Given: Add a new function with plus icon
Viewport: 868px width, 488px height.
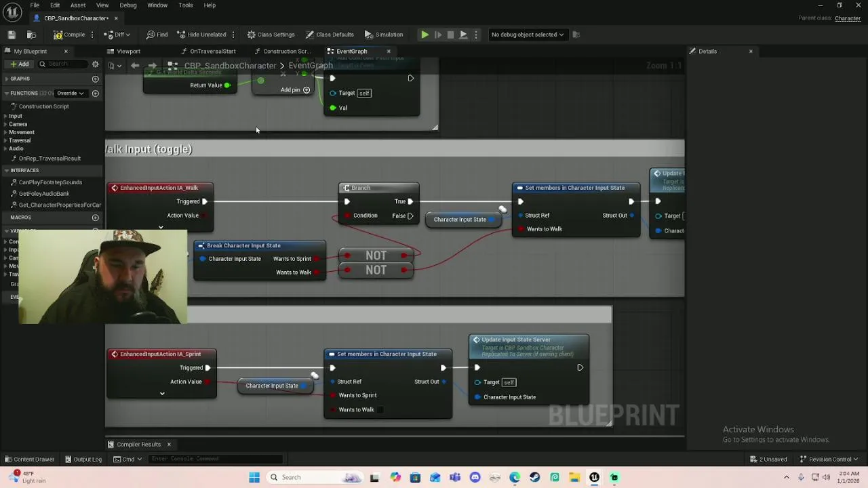Looking at the screenshot, I should [x=95, y=93].
